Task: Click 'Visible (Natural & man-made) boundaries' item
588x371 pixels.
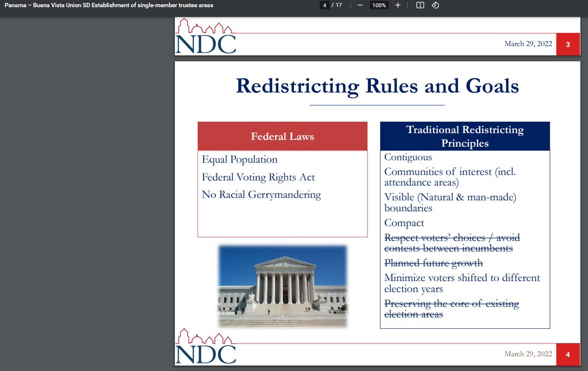Action: pos(450,202)
